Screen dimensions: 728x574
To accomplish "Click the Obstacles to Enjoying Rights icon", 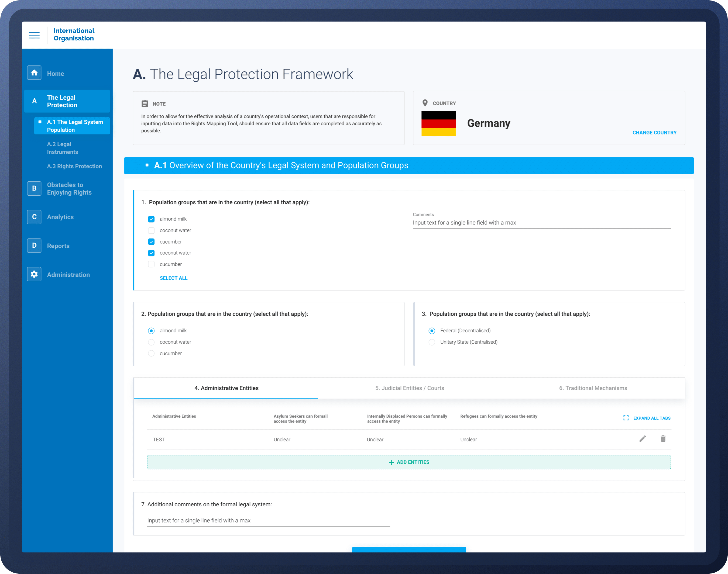I will click(34, 188).
